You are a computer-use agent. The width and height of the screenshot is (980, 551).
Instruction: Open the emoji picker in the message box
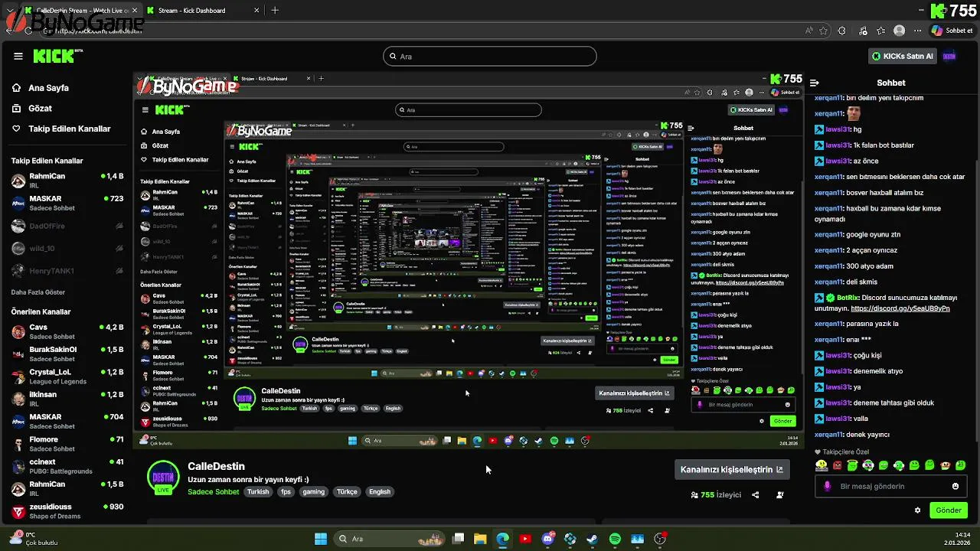pos(955,486)
